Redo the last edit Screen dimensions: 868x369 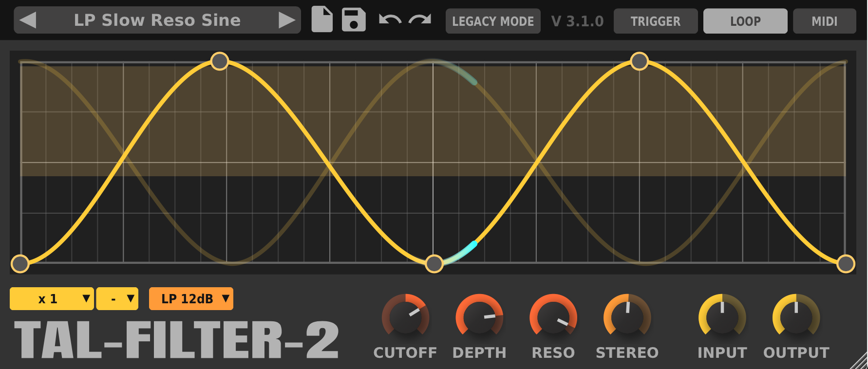(420, 19)
